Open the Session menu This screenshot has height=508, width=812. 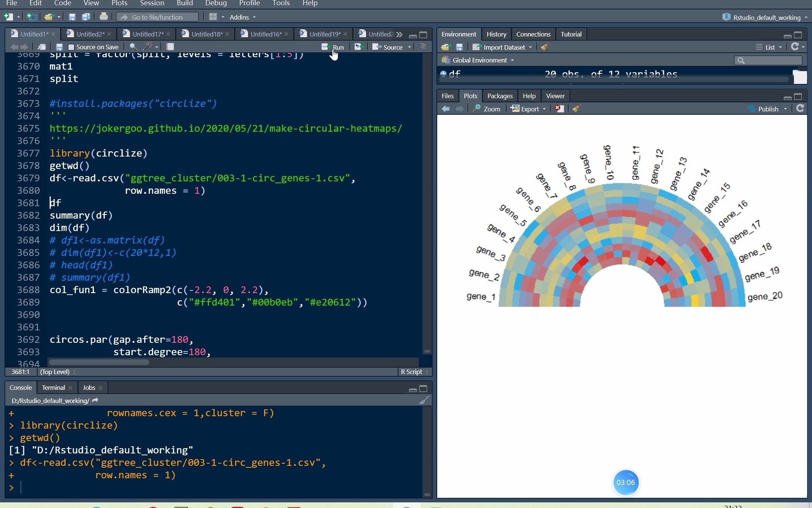(152, 3)
